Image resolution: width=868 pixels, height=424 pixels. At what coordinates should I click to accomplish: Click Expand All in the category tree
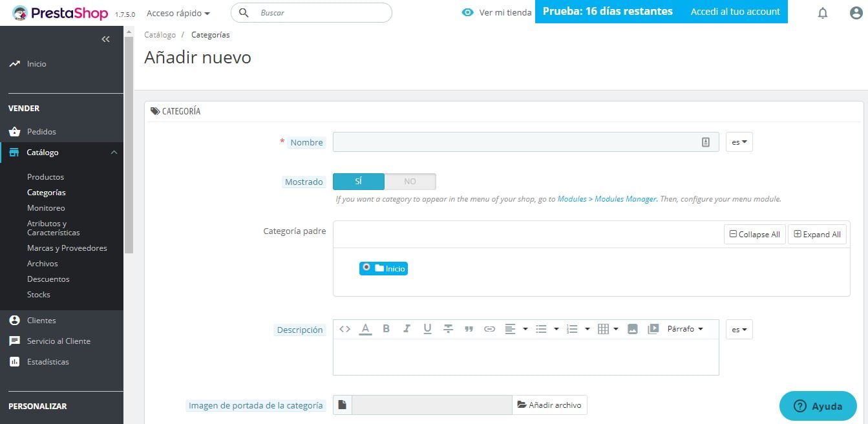click(817, 234)
